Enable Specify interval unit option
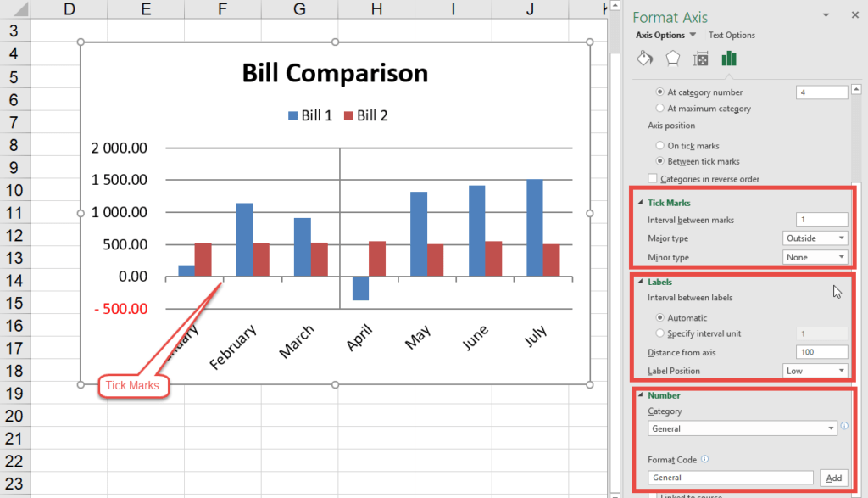The width and height of the screenshot is (868, 498). coord(660,333)
